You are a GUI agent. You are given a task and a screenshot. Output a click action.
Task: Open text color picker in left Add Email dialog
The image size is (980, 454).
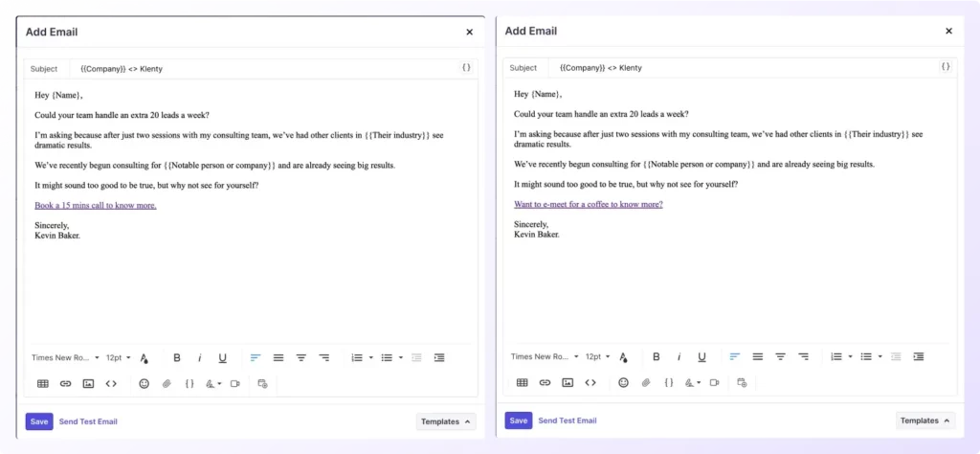click(145, 358)
